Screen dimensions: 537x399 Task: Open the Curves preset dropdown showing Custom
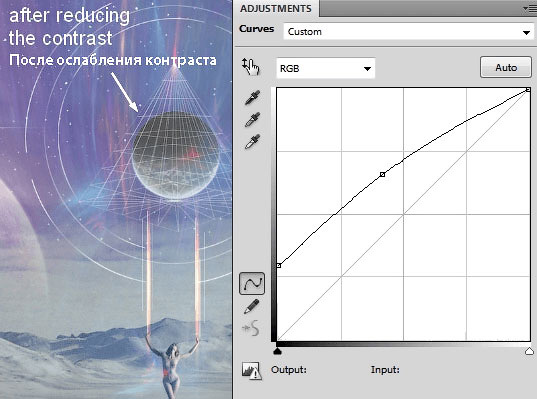[409, 32]
